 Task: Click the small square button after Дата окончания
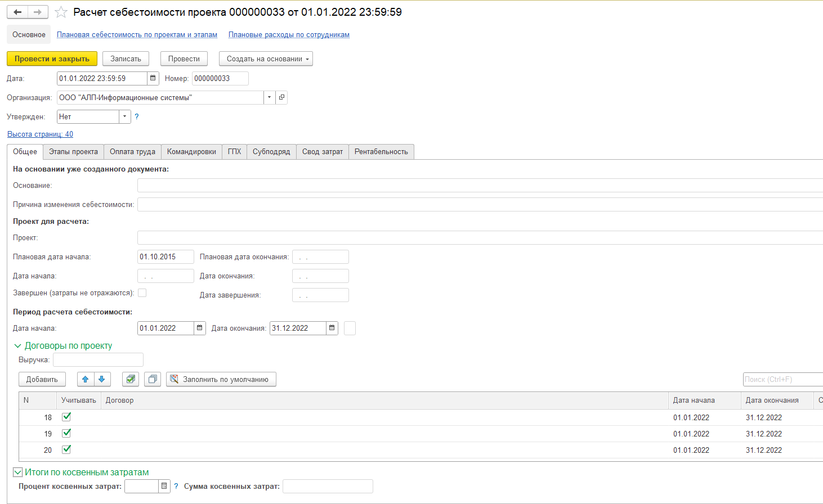click(350, 328)
